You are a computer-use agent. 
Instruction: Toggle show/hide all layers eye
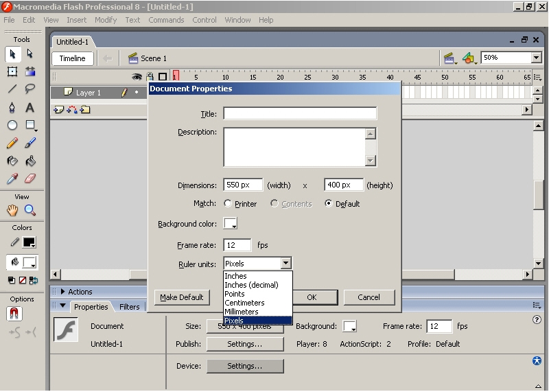(x=137, y=76)
